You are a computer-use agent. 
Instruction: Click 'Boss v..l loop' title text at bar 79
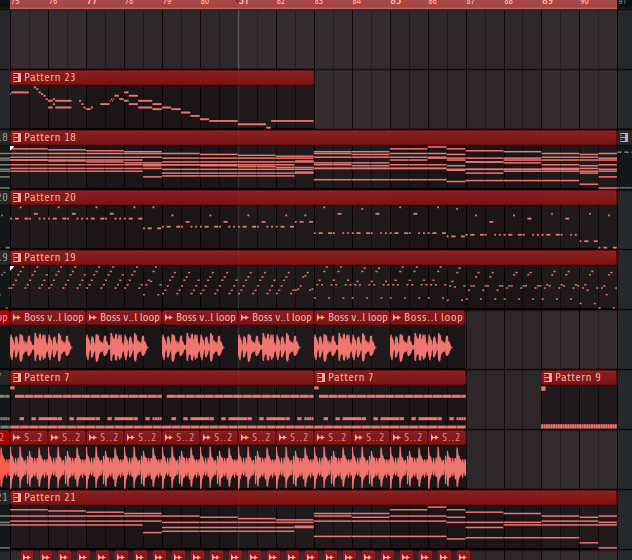click(x=206, y=318)
